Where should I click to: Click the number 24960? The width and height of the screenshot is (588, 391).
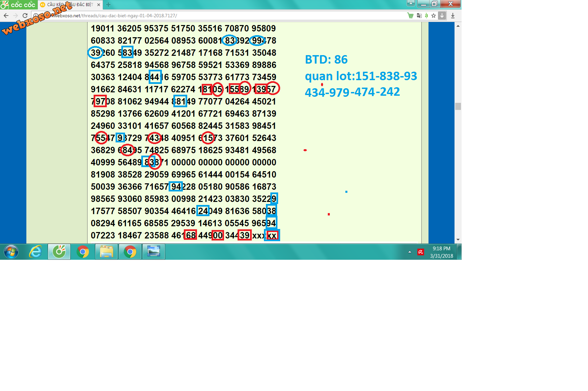click(103, 126)
